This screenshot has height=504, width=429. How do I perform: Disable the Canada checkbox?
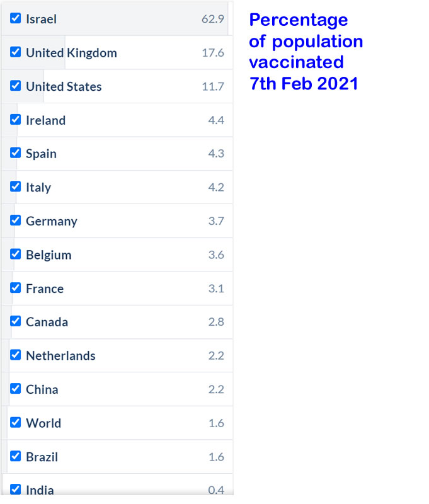[16, 321]
